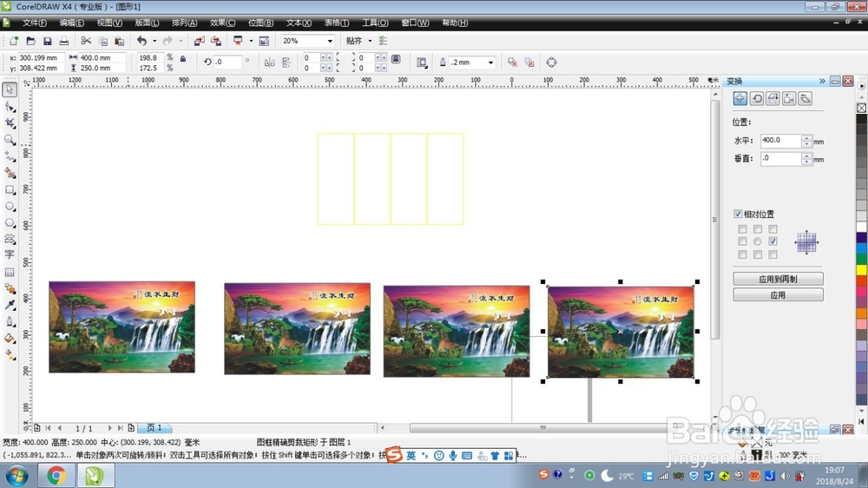Select the Ellipse tool in toolbox

(x=10, y=206)
